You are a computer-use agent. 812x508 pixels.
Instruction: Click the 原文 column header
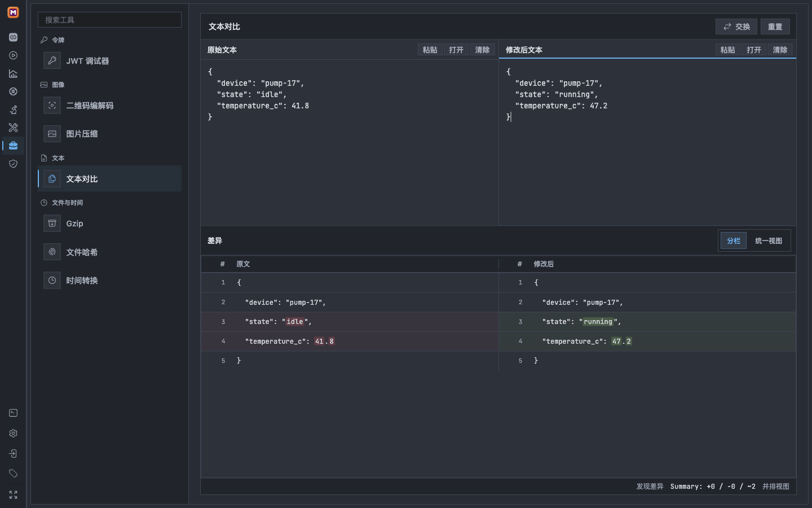[x=243, y=264]
